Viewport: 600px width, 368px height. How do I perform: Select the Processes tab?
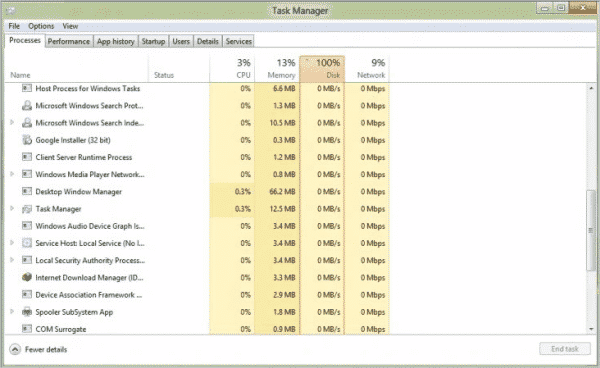point(25,40)
